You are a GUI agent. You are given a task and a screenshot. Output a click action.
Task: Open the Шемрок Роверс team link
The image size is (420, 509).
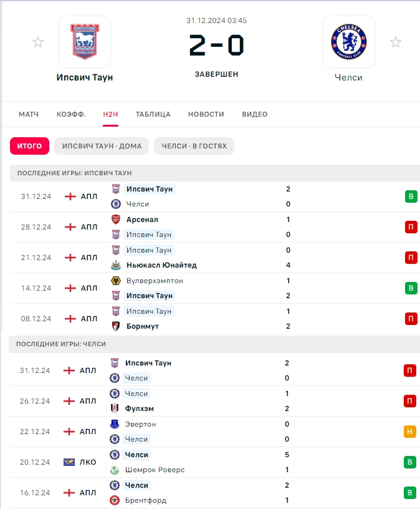click(155, 470)
